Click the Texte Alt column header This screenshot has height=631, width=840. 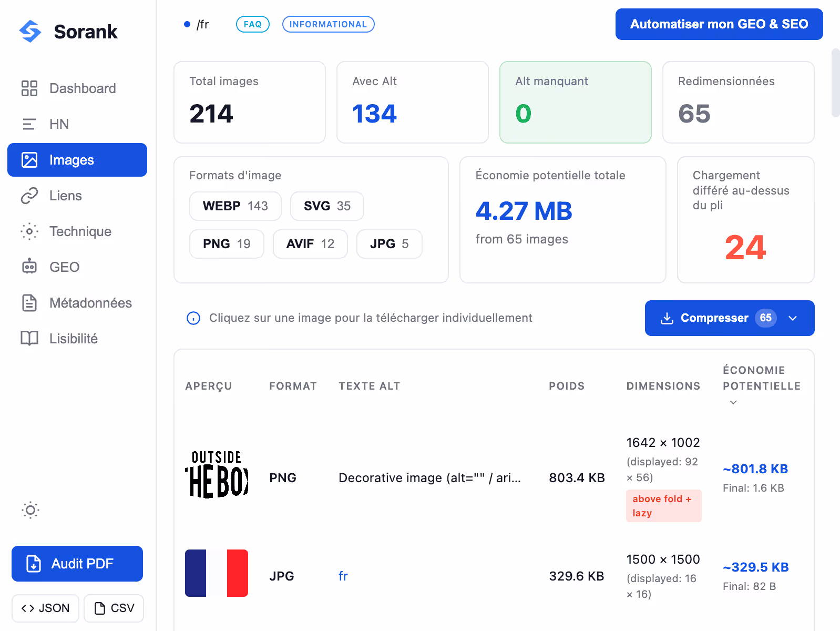tap(370, 386)
